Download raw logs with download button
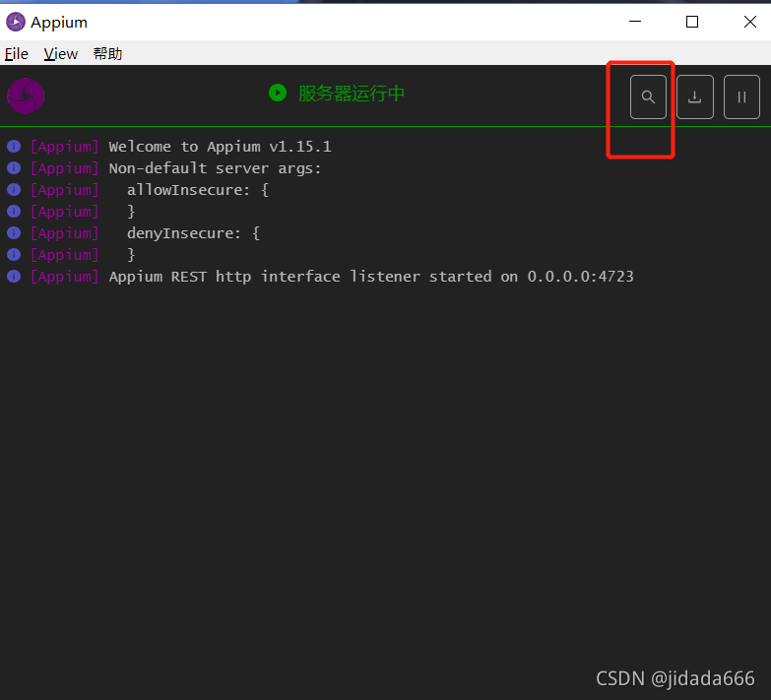The image size is (771, 700). point(695,96)
